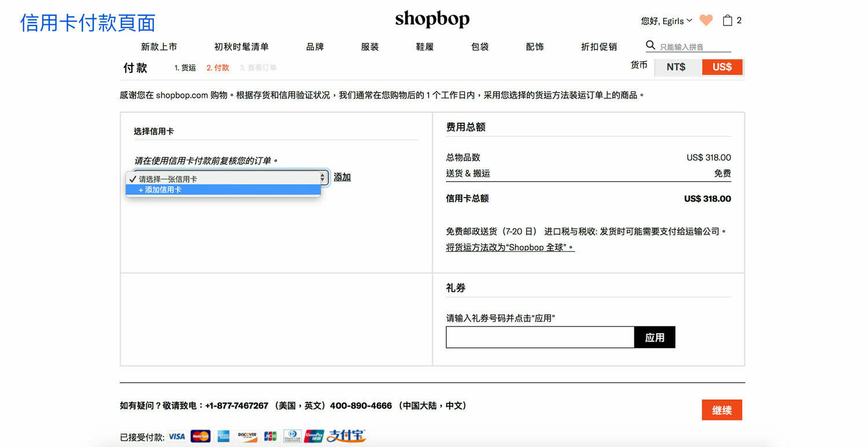Click the Discover payment icon
This screenshot has width=868, height=447.
pos(247,436)
